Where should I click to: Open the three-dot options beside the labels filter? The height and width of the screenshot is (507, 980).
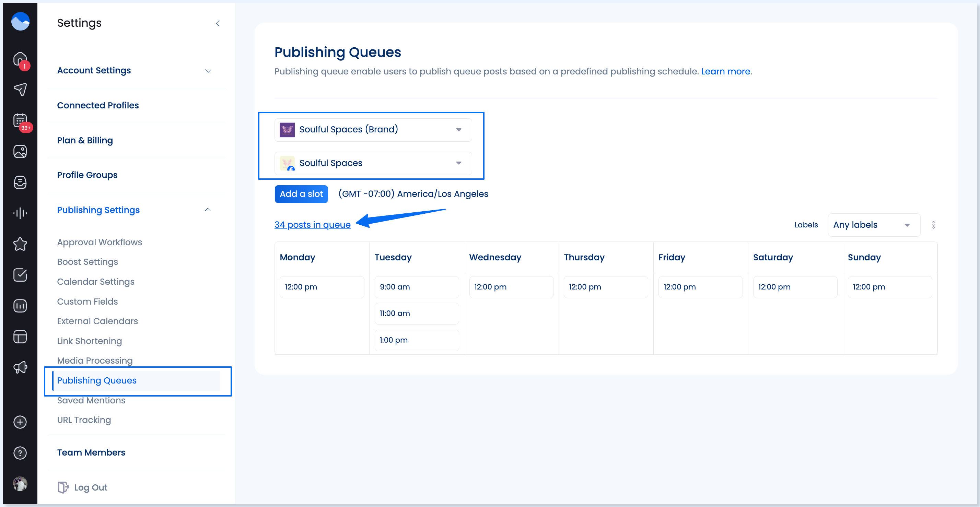933,225
